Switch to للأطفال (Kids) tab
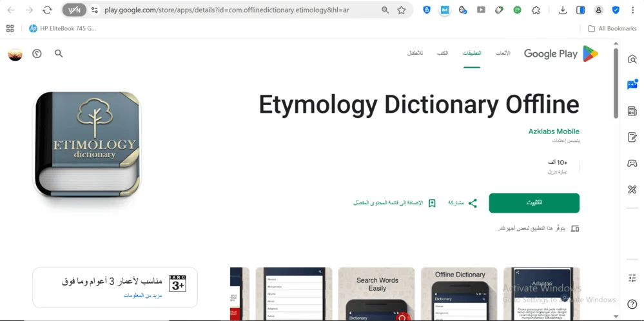644x321 pixels. click(415, 53)
